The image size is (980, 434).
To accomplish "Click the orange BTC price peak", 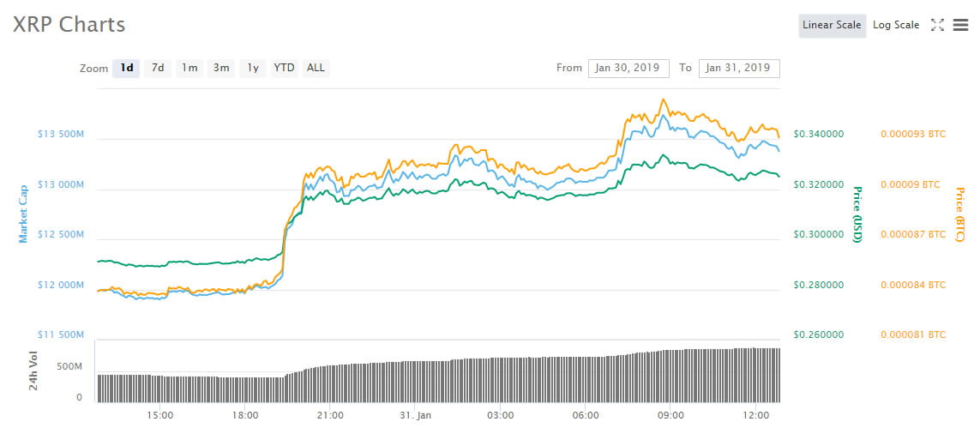I will 664,99.
